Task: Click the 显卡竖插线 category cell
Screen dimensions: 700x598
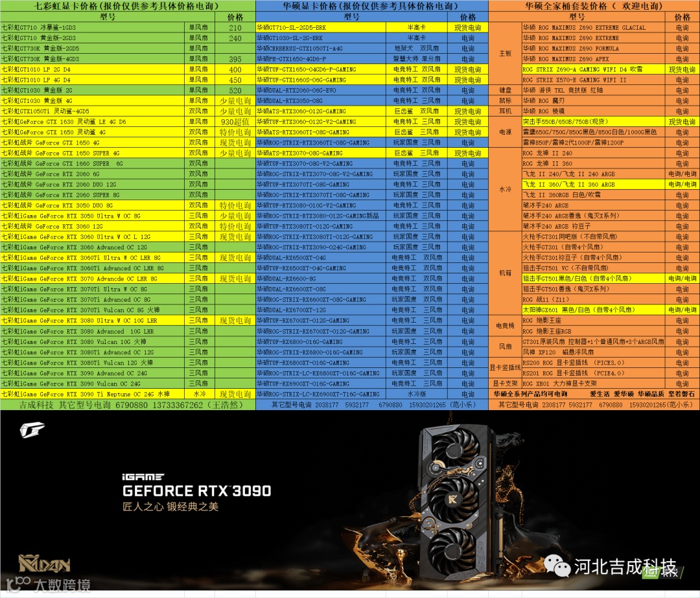Action: click(505, 368)
